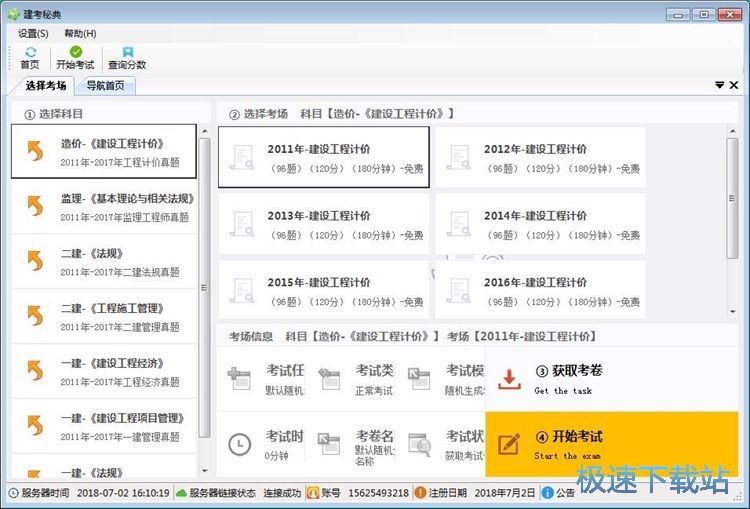Click the arrow icon beside 二建-《工程施工管理》

coord(35,316)
